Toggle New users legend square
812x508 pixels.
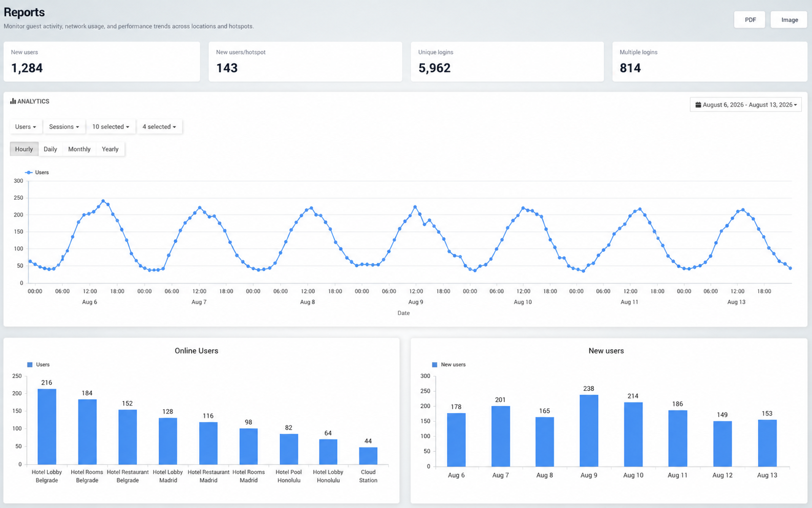coord(435,365)
